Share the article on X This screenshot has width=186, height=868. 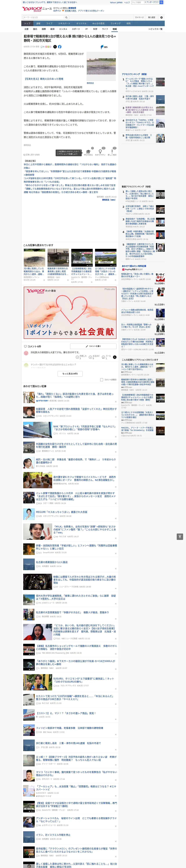click(x=55, y=47)
